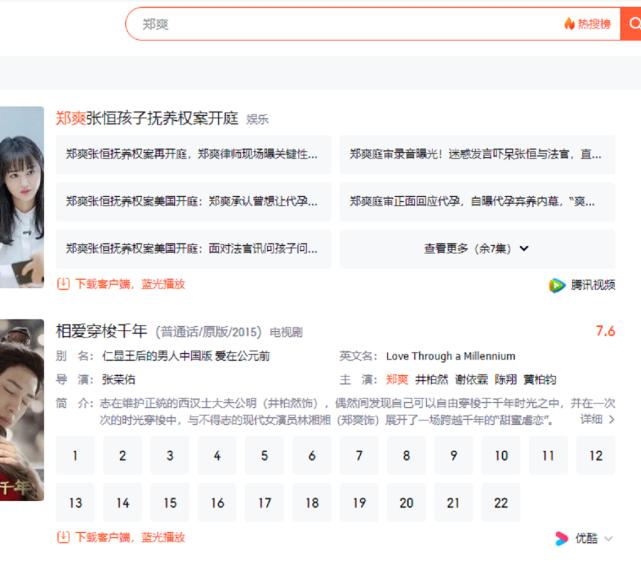641x568 pixels.
Task: Click the chevron arrow next to 查看更多
Action: pyautogui.click(x=524, y=249)
